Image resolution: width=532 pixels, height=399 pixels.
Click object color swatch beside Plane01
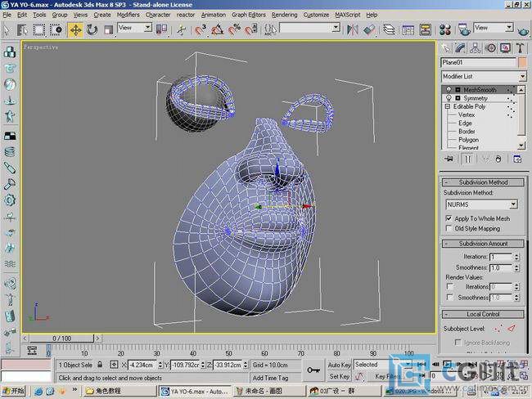coord(522,62)
